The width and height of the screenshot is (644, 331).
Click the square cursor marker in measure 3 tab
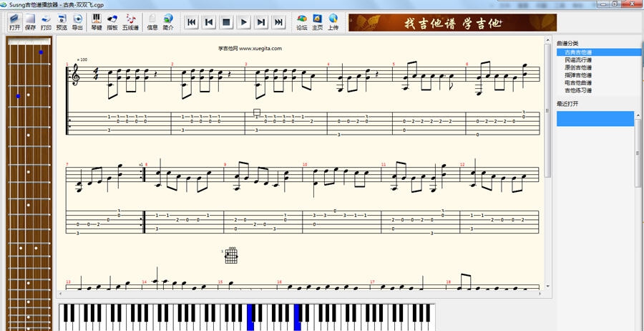[x=257, y=112]
